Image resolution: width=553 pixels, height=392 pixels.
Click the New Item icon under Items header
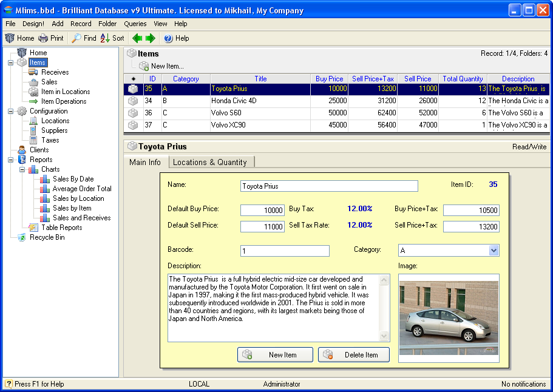click(x=144, y=66)
